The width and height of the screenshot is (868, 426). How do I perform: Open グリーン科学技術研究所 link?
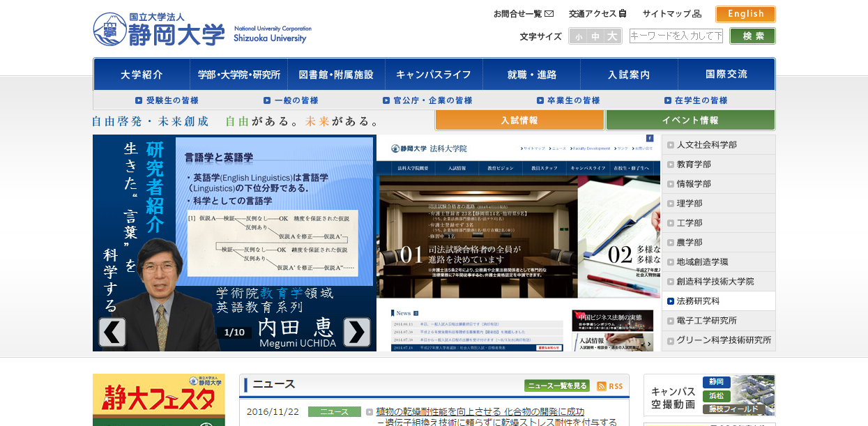point(718,340)
